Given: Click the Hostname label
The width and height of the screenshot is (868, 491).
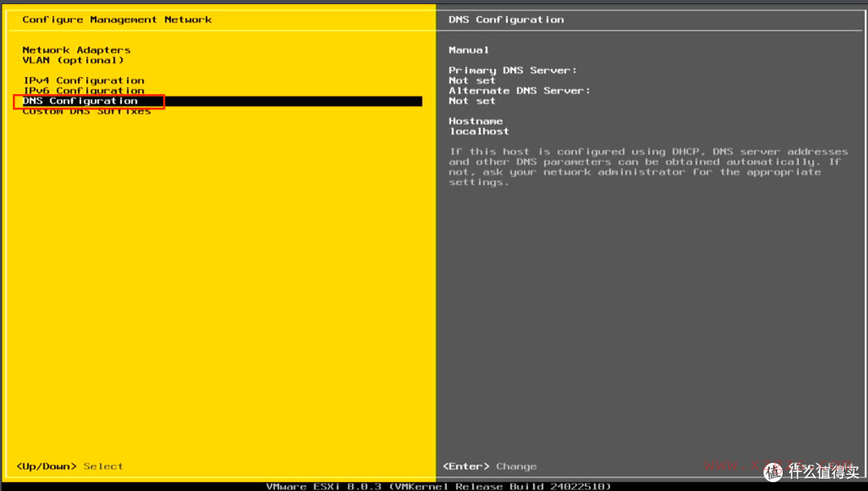Looking at the screenshot, I should pyautogui.click(x=476, y=121).
